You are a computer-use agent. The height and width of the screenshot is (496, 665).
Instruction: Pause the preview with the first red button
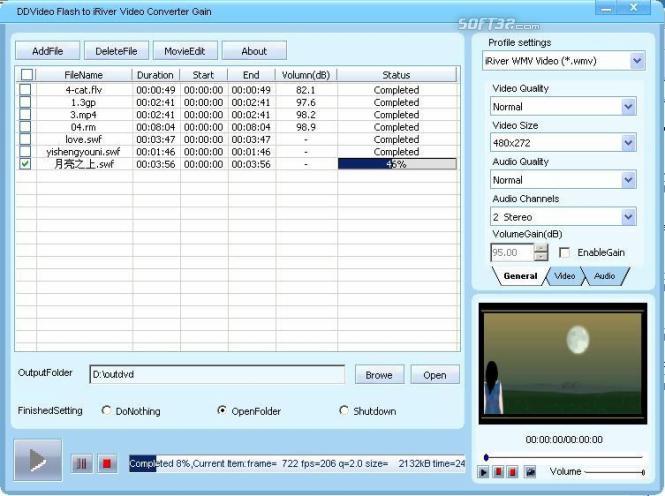498,472
